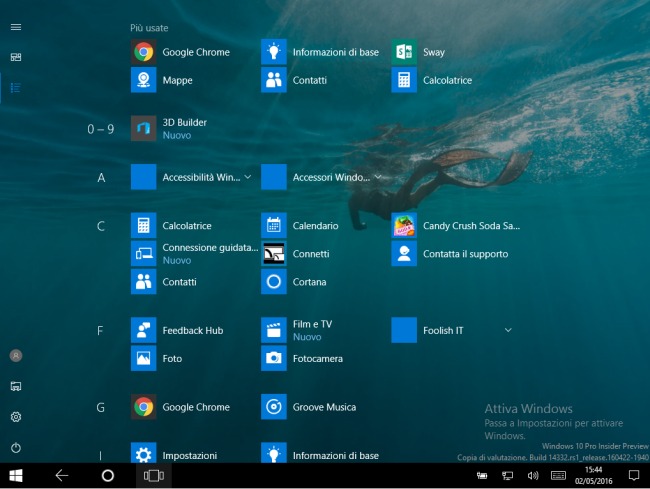Open the Action Center notifications

coord(634,475)
